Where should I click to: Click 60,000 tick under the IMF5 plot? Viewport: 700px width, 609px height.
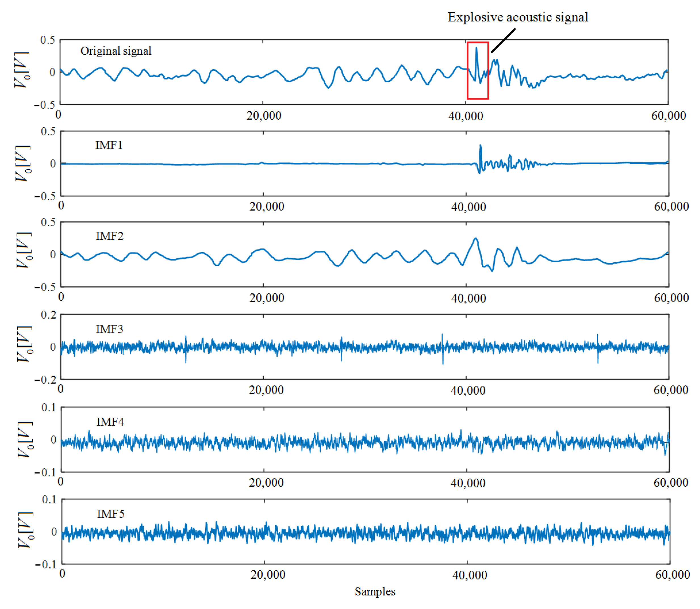(x=672, y=575)
